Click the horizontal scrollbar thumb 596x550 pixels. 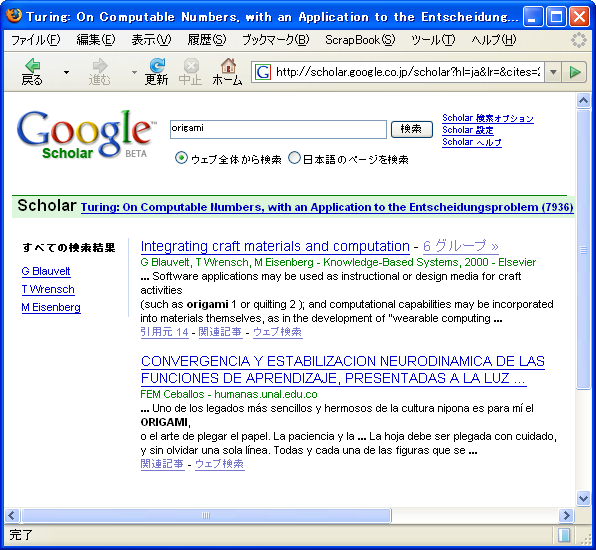[206, 515]
